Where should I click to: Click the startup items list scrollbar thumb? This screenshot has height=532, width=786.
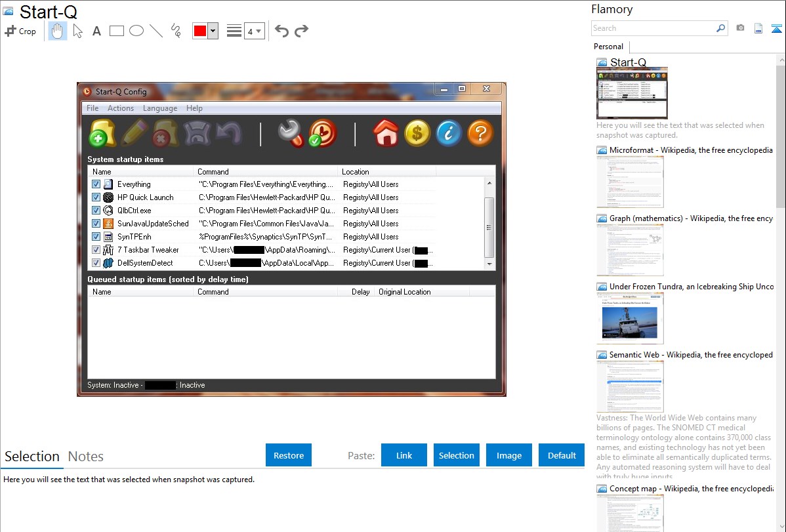(489, 227)
